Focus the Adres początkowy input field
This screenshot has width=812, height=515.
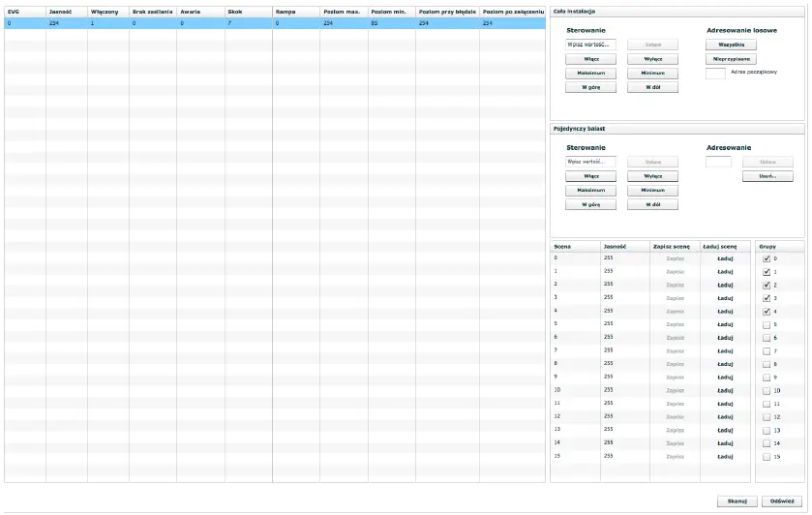(x=715, y=73)
